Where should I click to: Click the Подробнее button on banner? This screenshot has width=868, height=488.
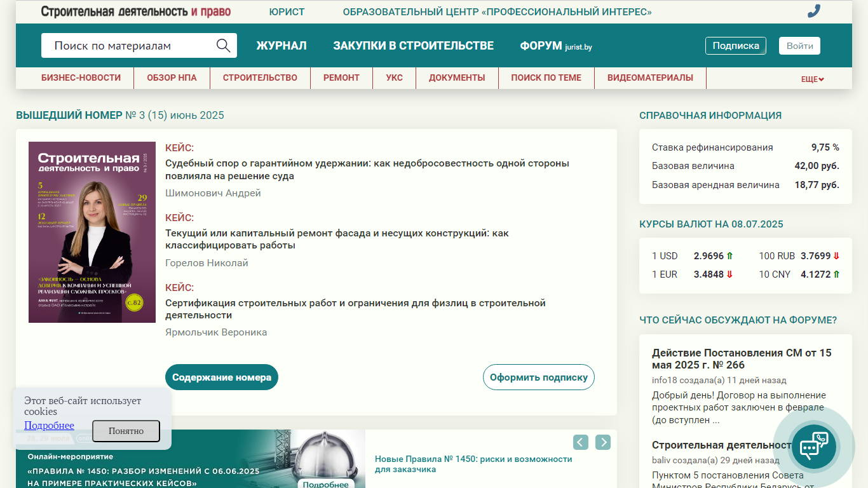[325, 484]
